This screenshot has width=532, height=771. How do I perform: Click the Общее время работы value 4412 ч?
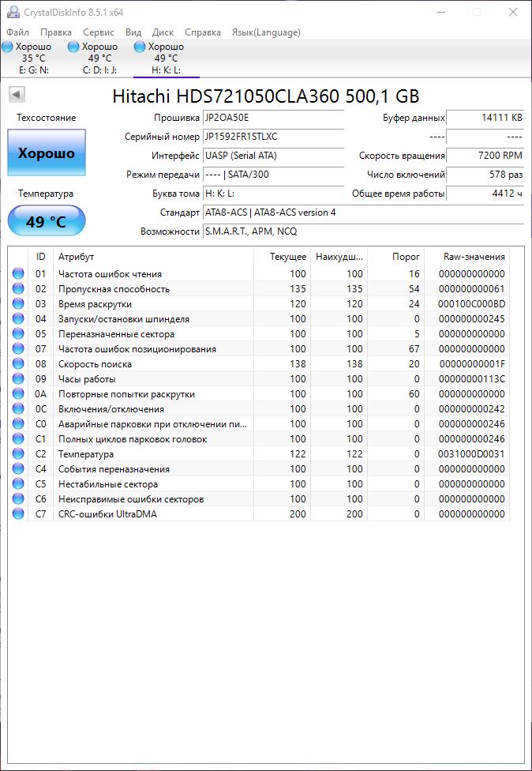[x=485, y=194]
